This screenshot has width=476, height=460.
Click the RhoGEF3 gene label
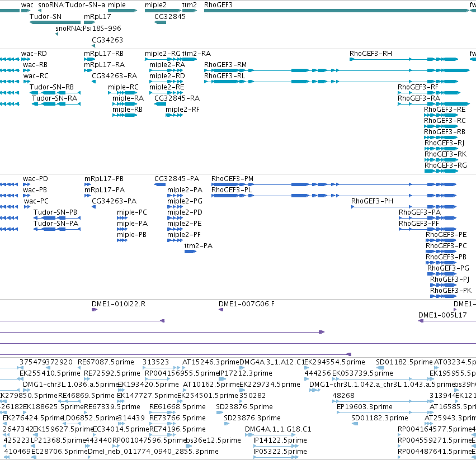coord(218,5)
